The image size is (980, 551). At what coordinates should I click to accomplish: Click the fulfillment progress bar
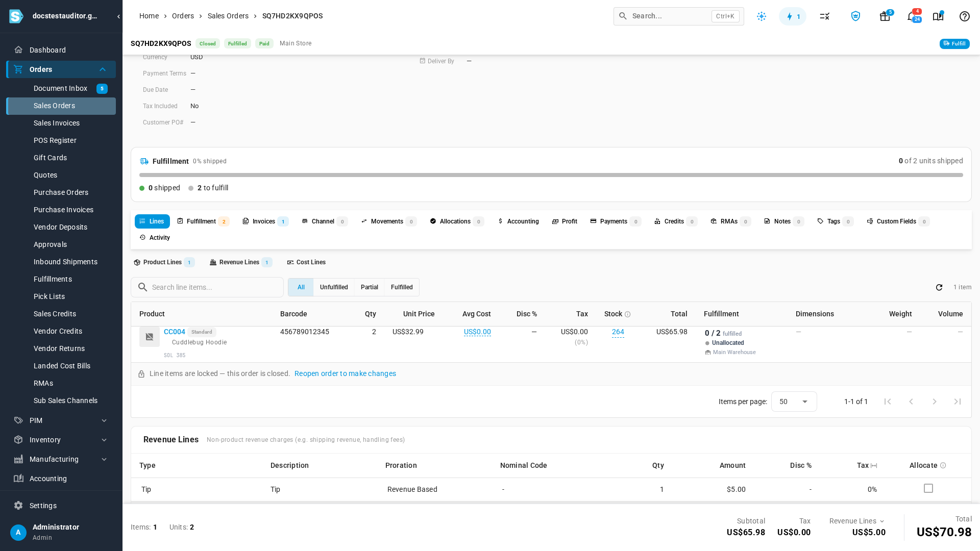[x=551, y=175]
